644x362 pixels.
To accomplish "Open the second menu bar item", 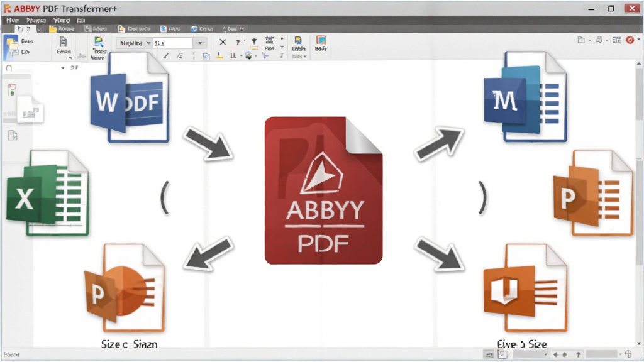I will click(x=36, y=20).
